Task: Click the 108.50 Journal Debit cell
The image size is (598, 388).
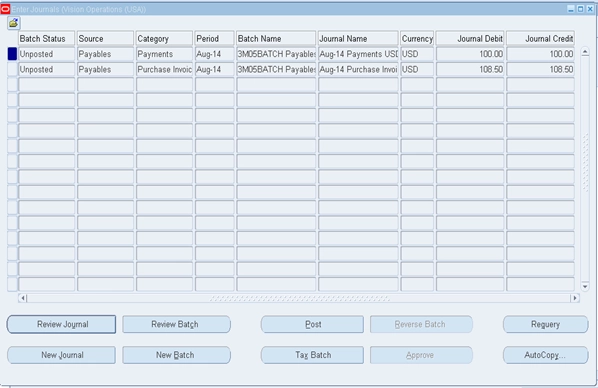Action: tap(470, 69)
